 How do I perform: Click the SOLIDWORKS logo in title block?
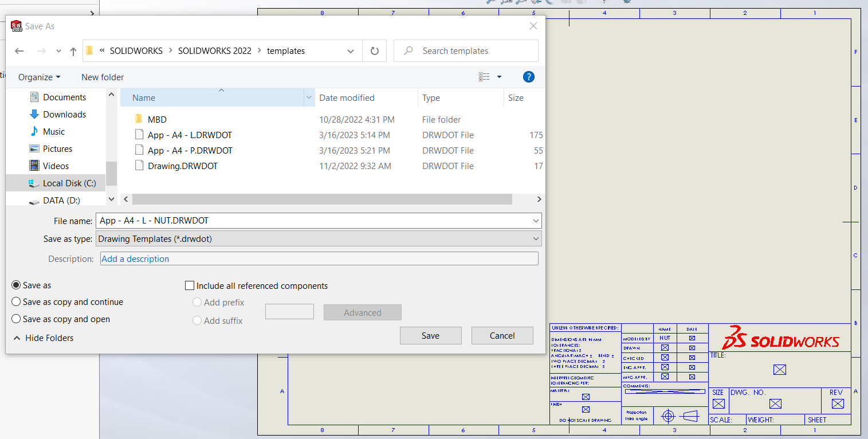pos(780,338)
